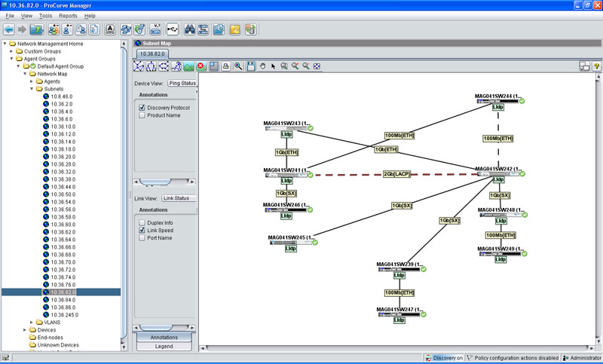Click the map horizontal scrollbar
This screenshot has width=603, height=364.
click(x=397, y=348)
